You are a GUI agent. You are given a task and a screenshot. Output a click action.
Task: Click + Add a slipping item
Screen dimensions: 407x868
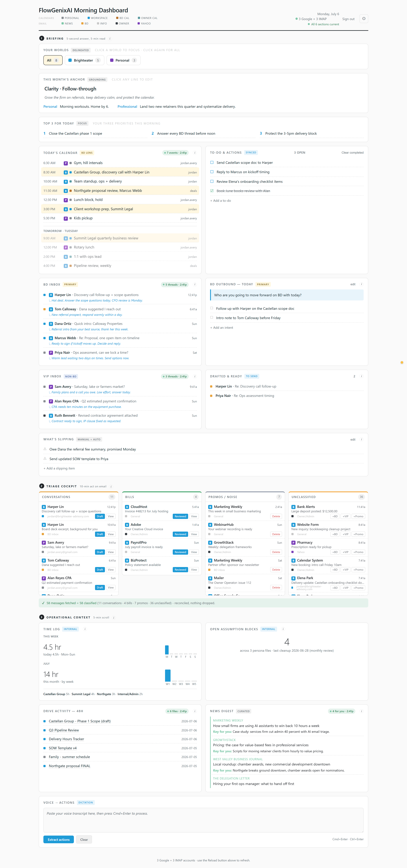(x=59, y=468)
